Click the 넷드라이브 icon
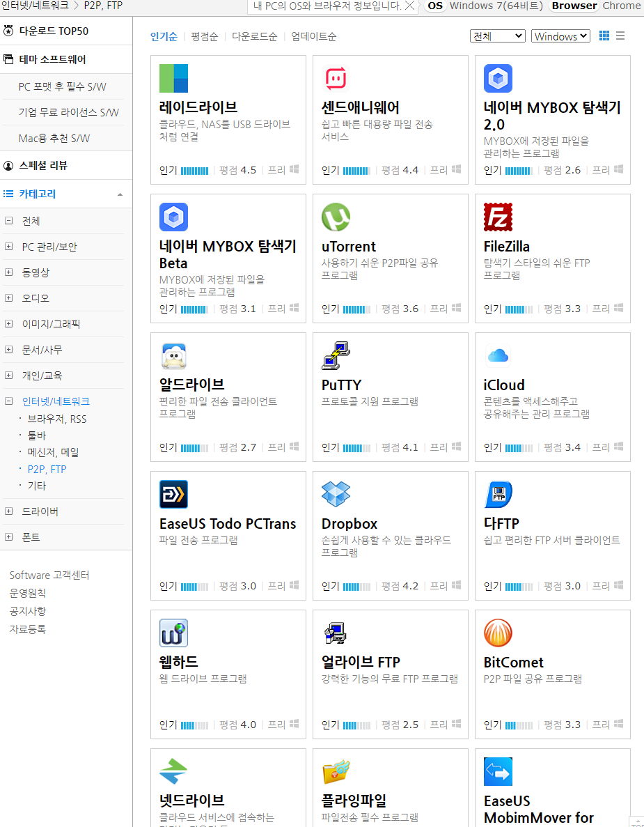This screenshot has width=644, height=827. pyautogui.click(x=173, y=772)
